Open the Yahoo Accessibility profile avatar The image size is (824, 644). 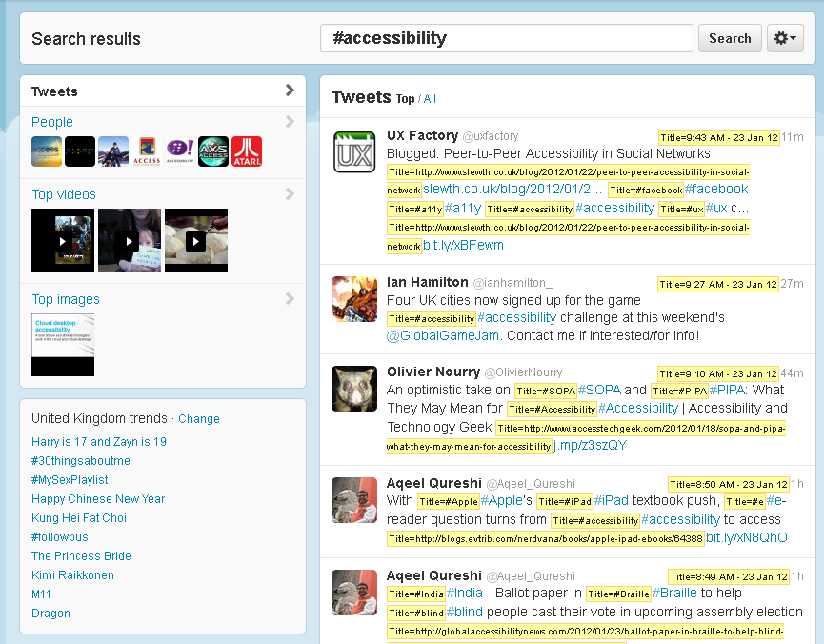tap(180, 151)
